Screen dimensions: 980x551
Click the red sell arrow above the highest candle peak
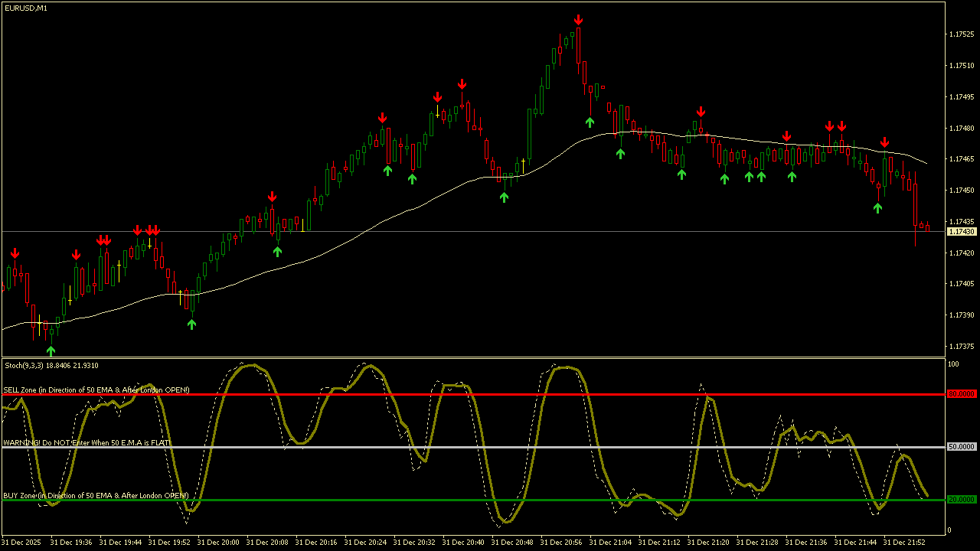click(x=578, y=18)
